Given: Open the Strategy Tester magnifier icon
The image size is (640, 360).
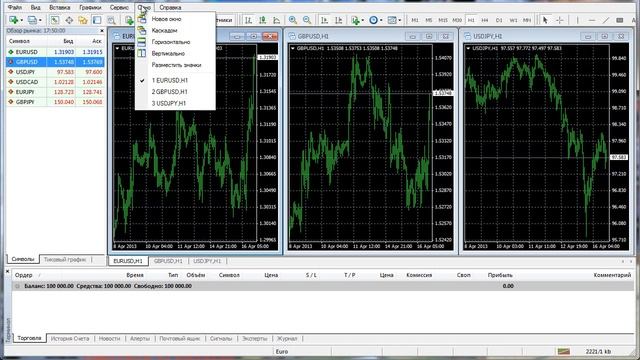Looking at the screenshot, I should (111, 20).
